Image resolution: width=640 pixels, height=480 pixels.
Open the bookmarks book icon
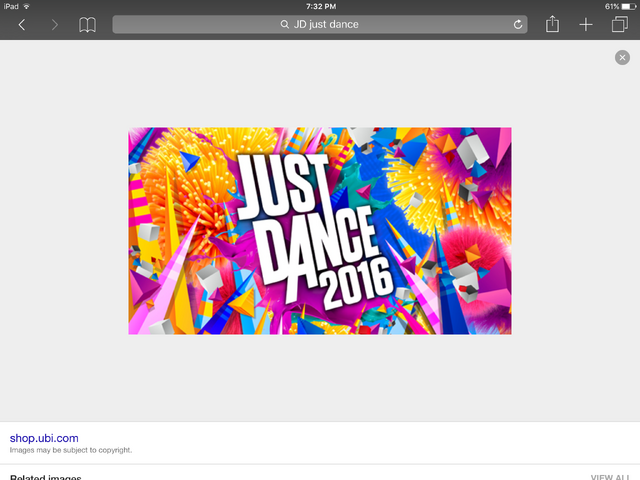(x=87, y=25)
